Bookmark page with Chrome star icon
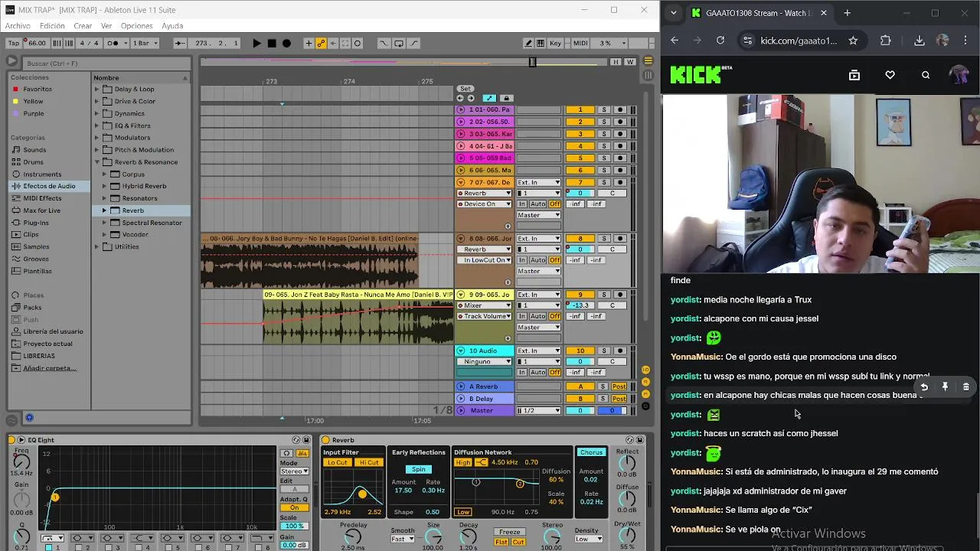The height and width of the screenshot is (551, 980). pyautogui.click(x=853, y=41)
